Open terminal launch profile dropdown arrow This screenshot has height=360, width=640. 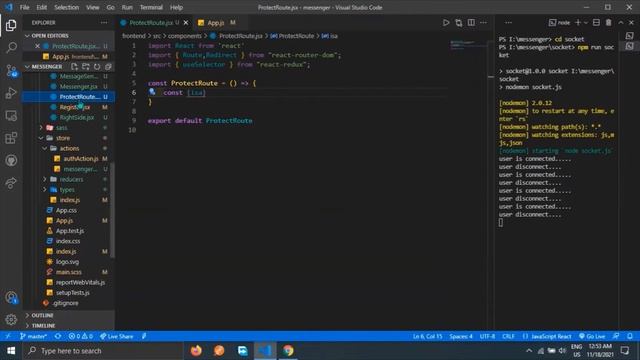586,22
